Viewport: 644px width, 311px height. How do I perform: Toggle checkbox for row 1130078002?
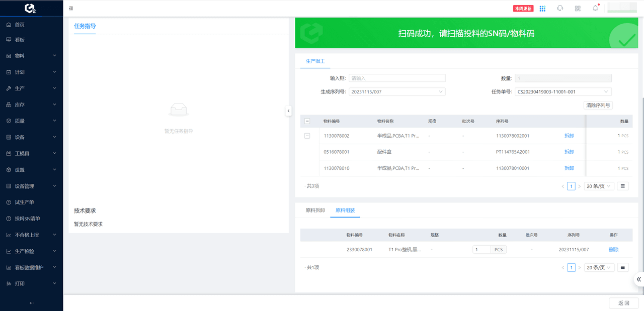(307, 136)
